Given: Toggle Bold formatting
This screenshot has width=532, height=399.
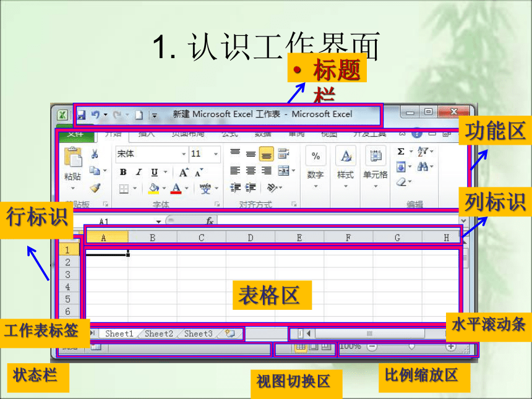Looking at the screenshot, I should (x=123, y=172).
